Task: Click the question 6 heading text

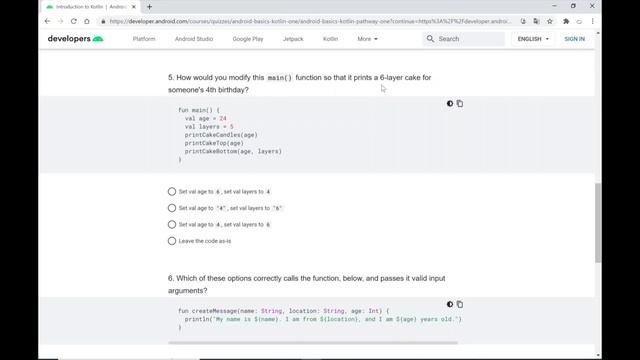Action: point(307,284)
